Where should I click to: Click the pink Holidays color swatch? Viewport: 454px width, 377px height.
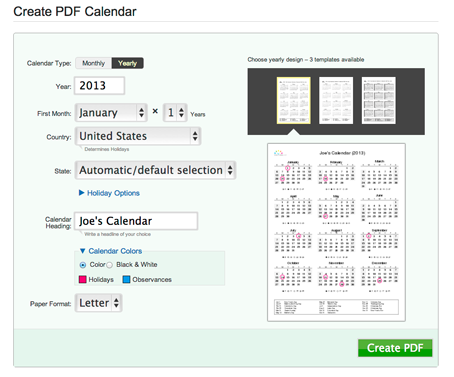pyautogui.click(x=82, y=279)
